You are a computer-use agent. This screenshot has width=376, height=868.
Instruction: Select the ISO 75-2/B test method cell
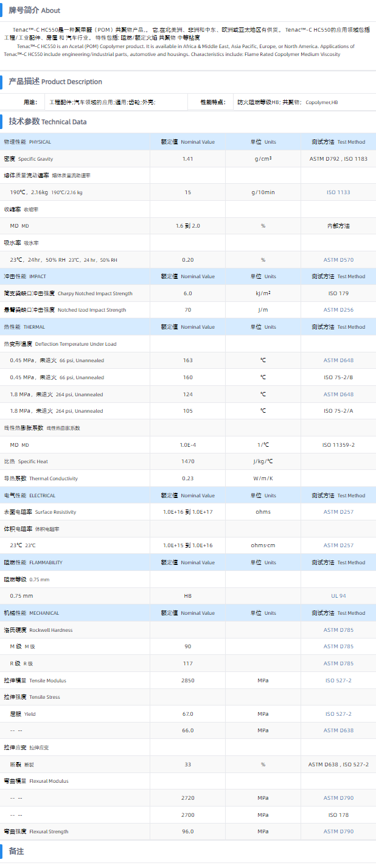pyautogui.click(x=338, y=377)
